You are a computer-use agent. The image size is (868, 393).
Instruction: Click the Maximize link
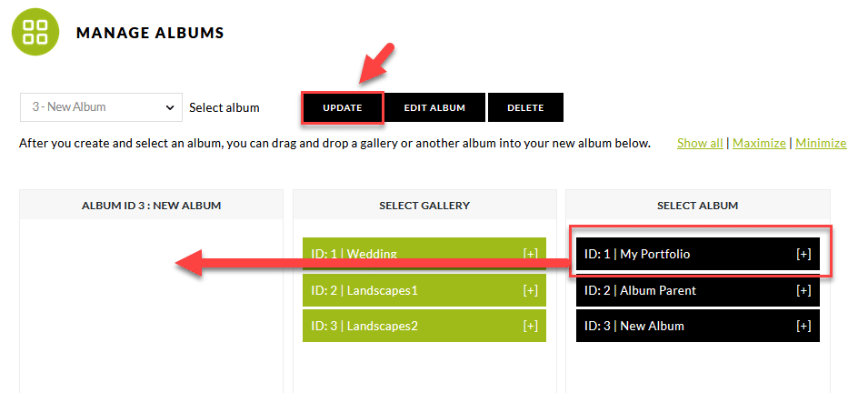[x=759, y=143]
